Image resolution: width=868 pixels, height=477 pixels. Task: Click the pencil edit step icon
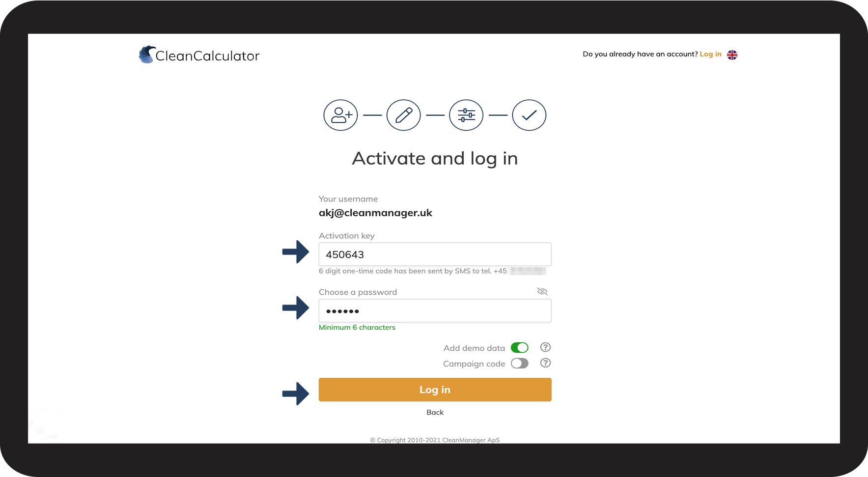click(x=404, y=115)
